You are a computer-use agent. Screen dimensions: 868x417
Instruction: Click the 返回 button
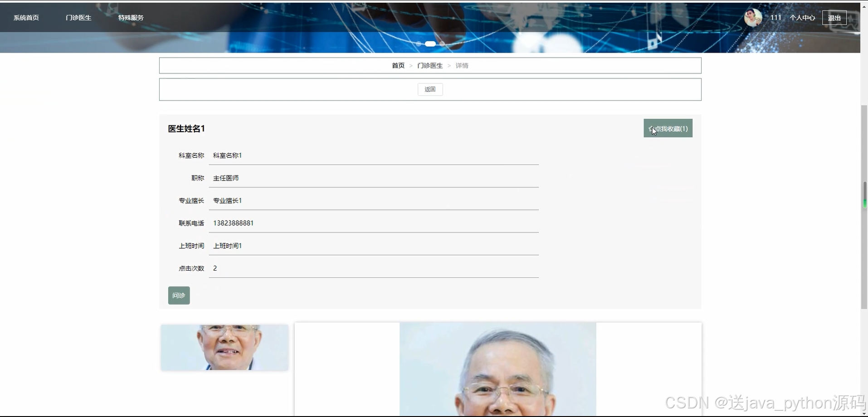tap(430, 89)
